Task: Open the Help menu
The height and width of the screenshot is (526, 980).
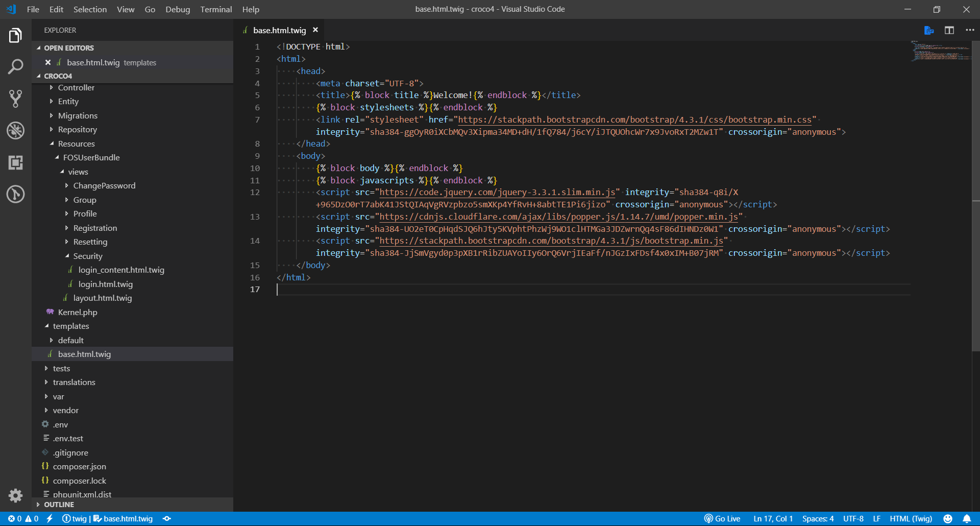Action: coord(251,9)
